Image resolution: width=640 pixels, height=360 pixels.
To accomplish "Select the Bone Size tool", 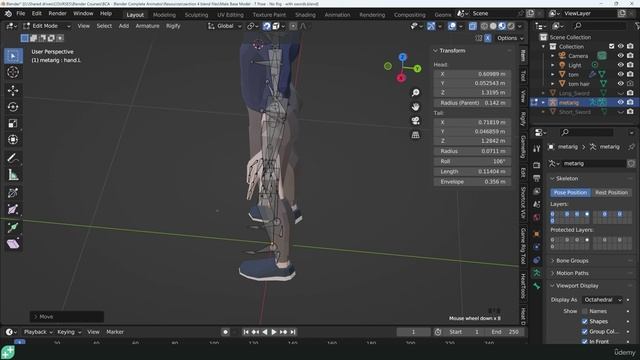I will 13,209.
